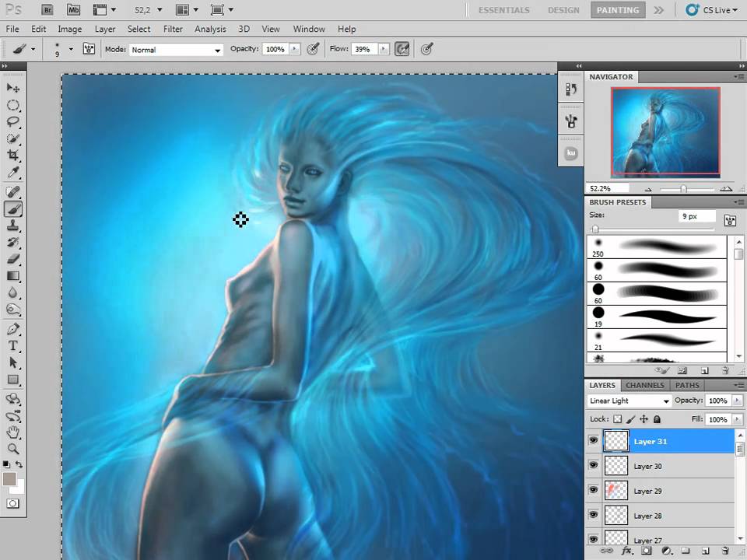The height and width of the screenshot is (560, 747).
Task: Select the History Brush tool
Action: tap(13, 243)
